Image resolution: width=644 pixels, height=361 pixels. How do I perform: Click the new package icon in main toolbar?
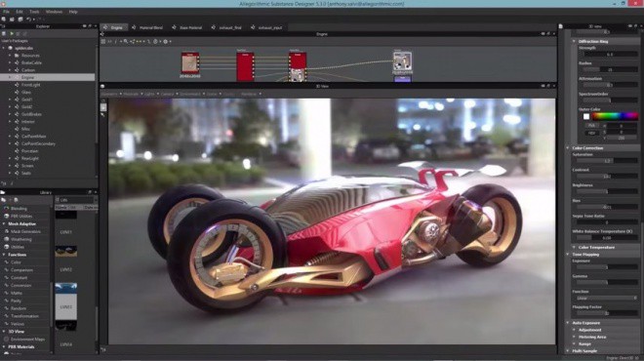(x=4, y=20)
